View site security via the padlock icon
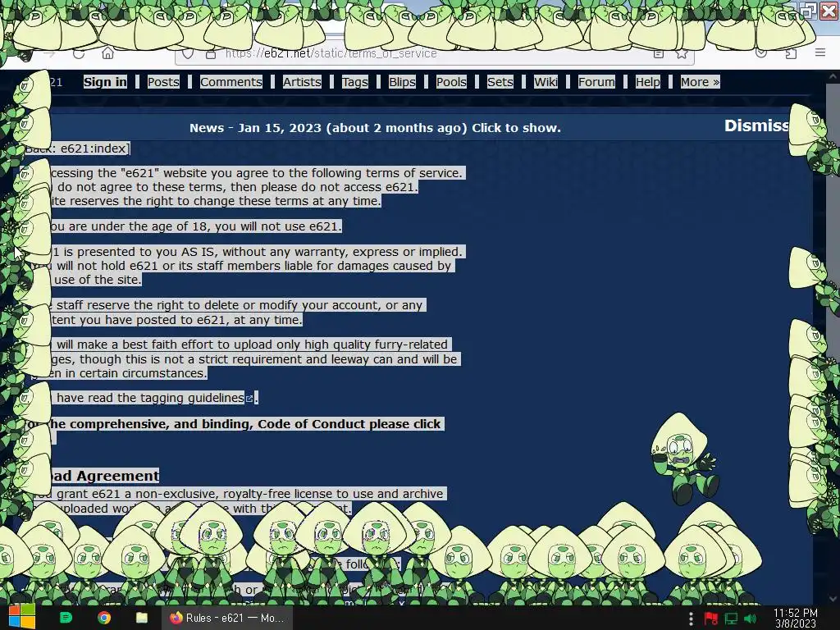The height and width of the screenshot is (630, 840). pyautogui.click(x=211, y=54)
